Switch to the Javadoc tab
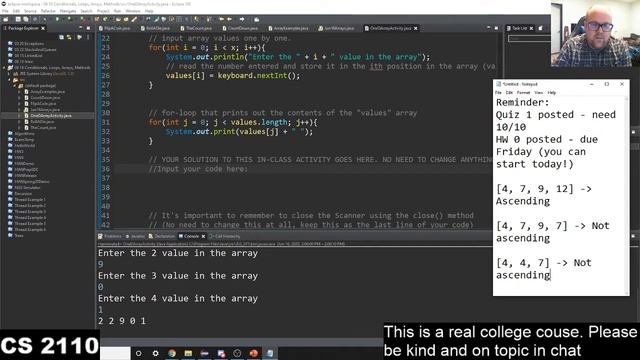 tap(135, 236)
